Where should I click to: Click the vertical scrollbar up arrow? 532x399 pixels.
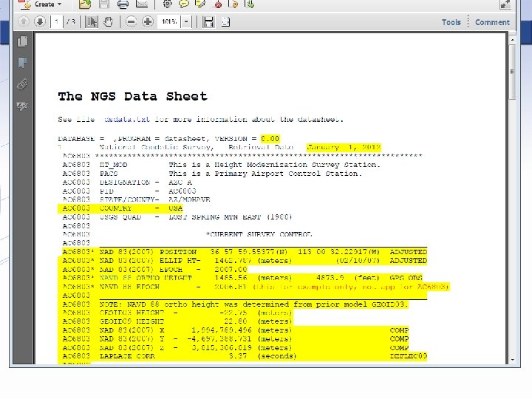pos(512,40)
